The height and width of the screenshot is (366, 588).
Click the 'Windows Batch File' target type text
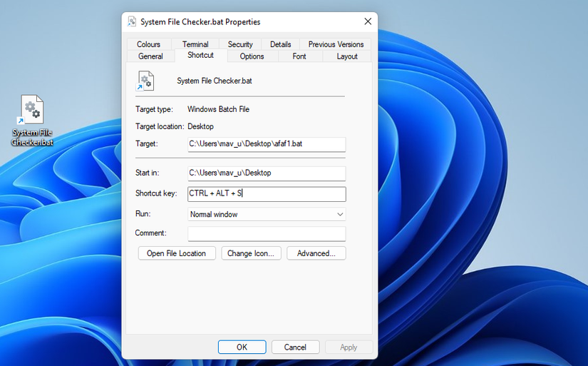pos(218,109)
